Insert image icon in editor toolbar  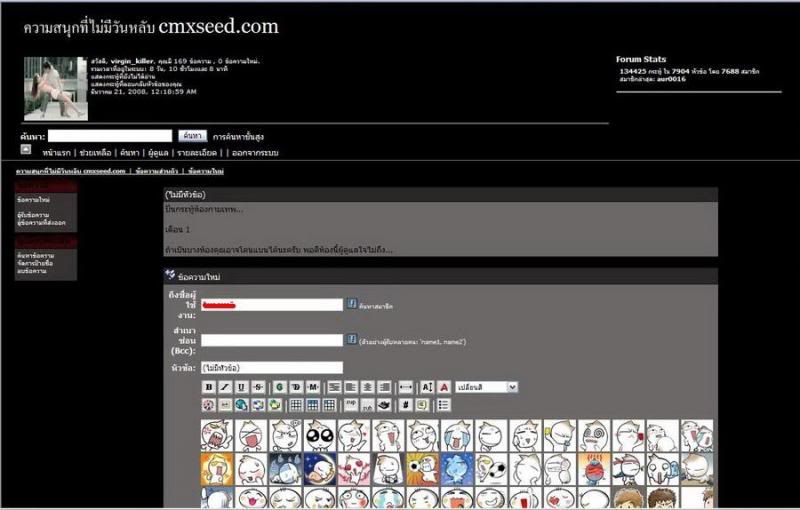coord(225,405)
